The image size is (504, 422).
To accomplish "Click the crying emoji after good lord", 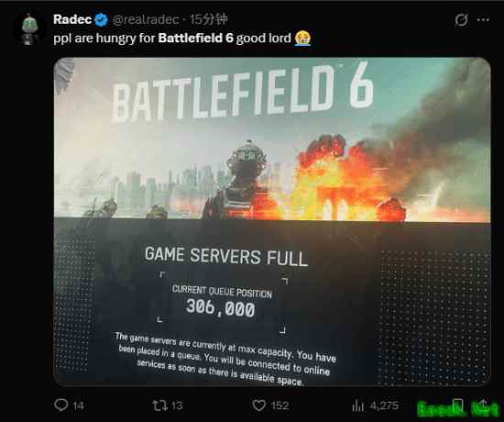I will tap(302, 38).
